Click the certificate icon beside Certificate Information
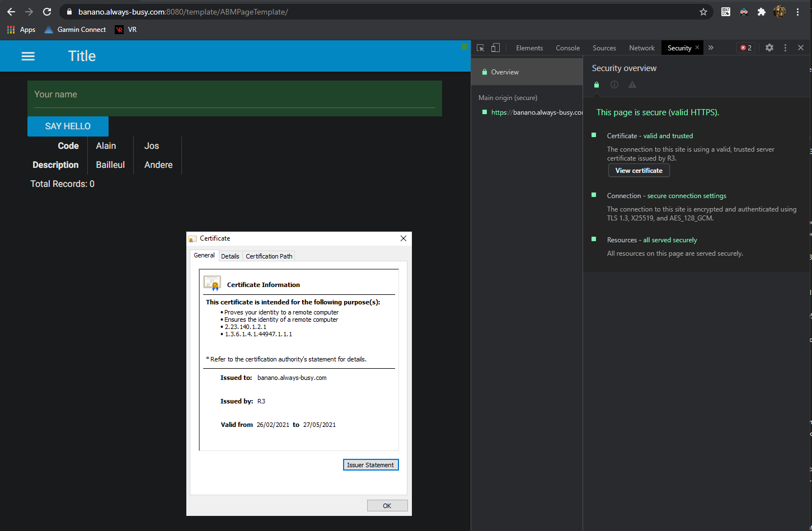 212,283
